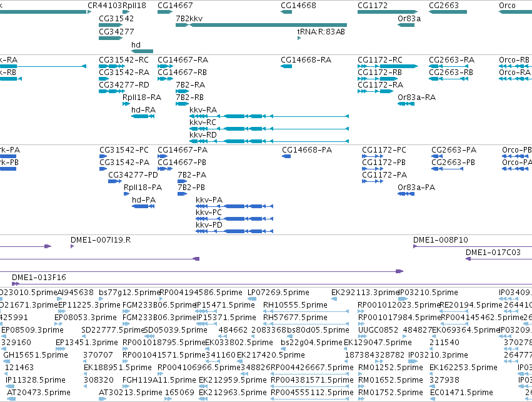Select transcript kkv-RC
Image resolution: width=532 pixels, height=402 pixels.
point(269,129)
